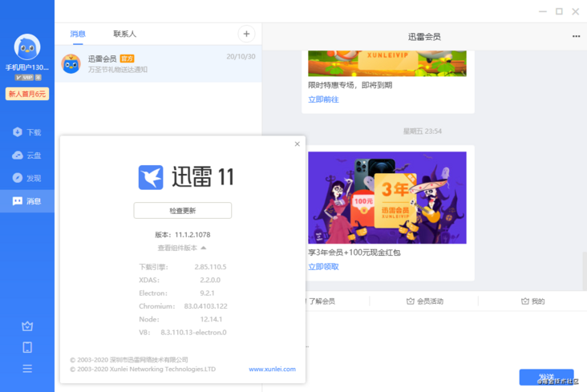Screen dimensions: 587x392
Task: Click the chat scrollbar thumb
Action: coord(585,272)
